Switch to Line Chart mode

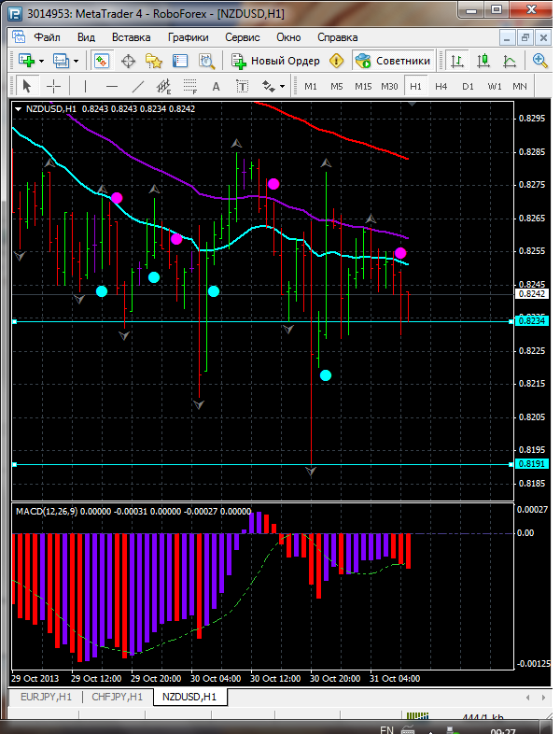tap(509, 61)
